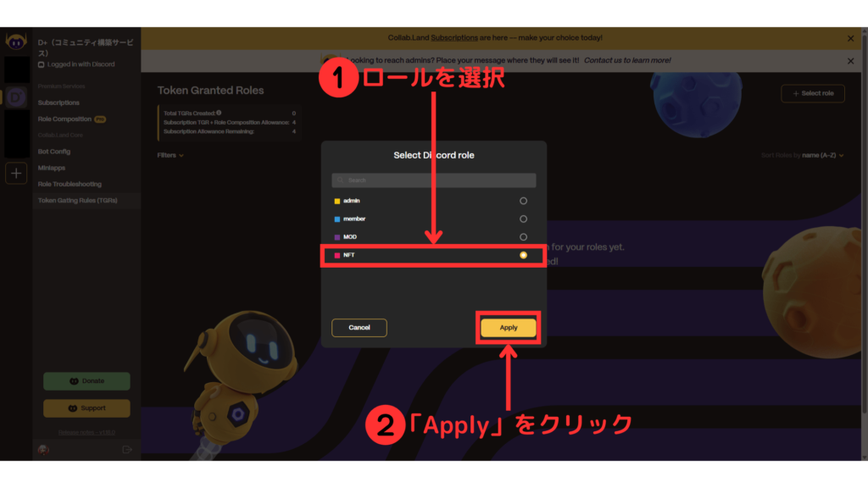
Task: Click the D+ server name in the sidebar
Action: 86,47
